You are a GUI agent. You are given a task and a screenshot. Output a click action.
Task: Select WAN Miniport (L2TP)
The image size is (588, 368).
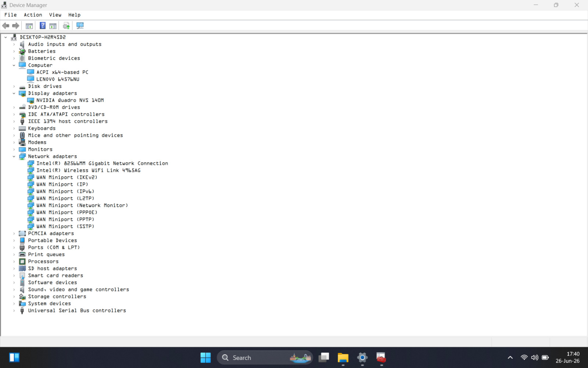point(65,198)
